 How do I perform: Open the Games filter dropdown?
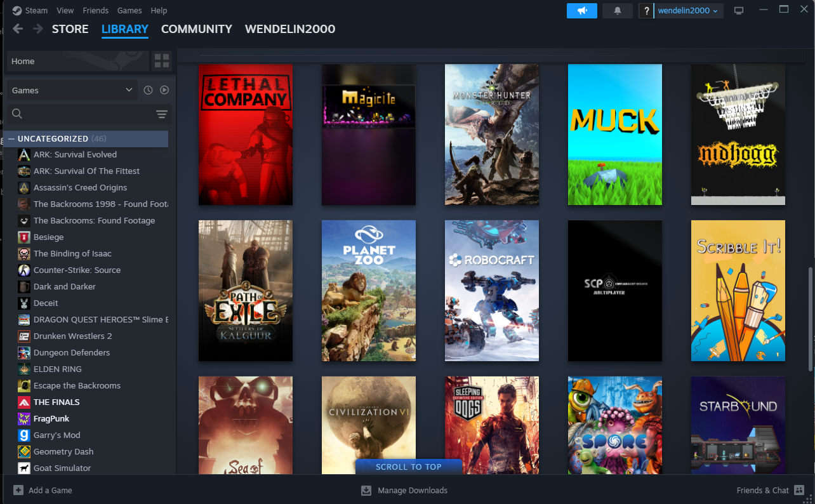72,90
